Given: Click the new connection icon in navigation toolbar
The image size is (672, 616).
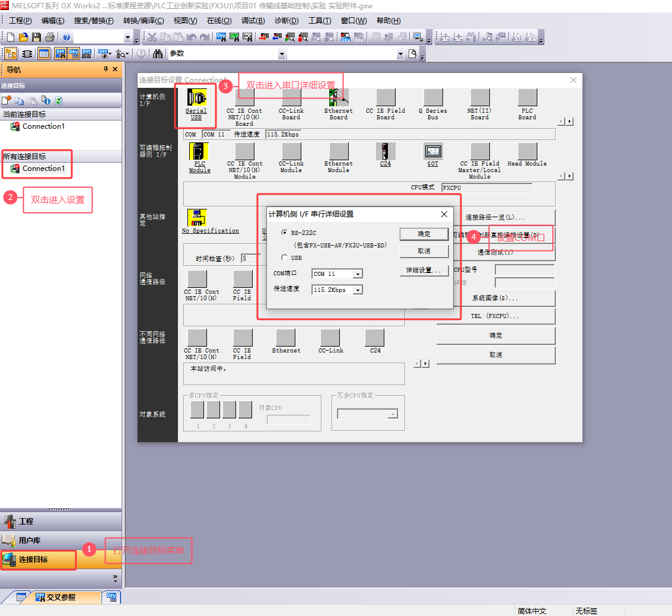Looking at the screenshot, I should pyautogui.click(x=7, y=101).
